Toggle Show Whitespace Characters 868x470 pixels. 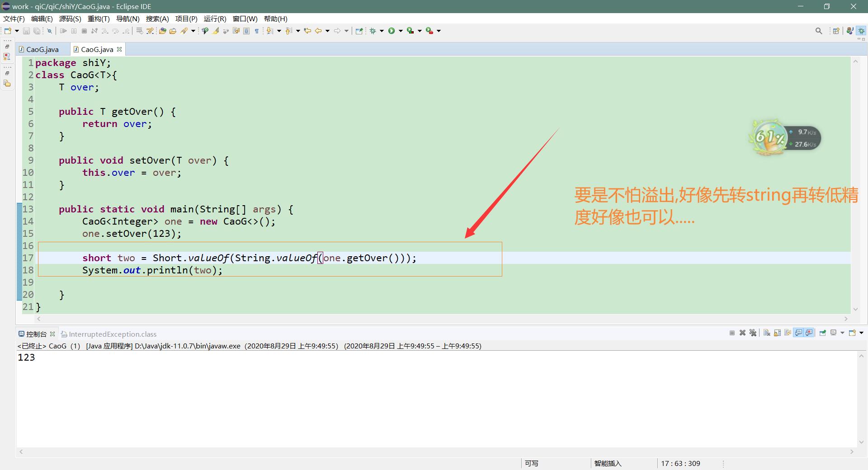click(256, 31)
